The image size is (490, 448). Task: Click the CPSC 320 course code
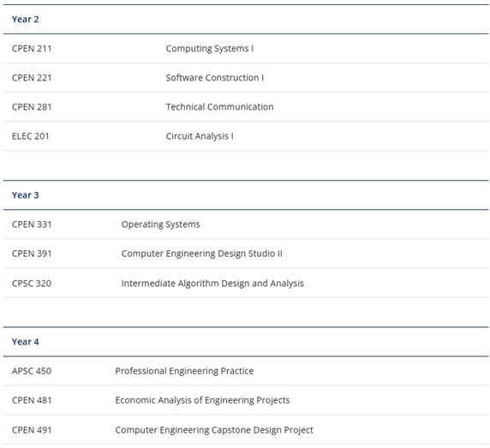tap(32, 284)
